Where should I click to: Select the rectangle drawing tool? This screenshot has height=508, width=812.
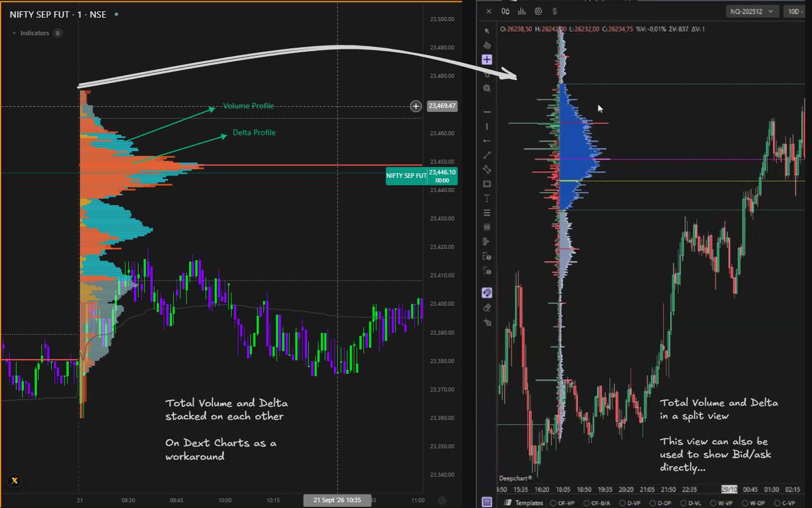point(487,184)
